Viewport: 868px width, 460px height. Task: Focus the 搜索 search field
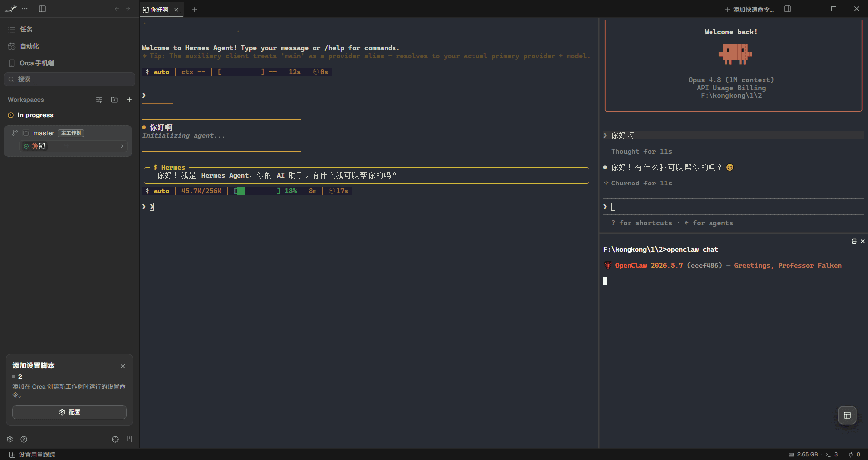pos(70,79)
